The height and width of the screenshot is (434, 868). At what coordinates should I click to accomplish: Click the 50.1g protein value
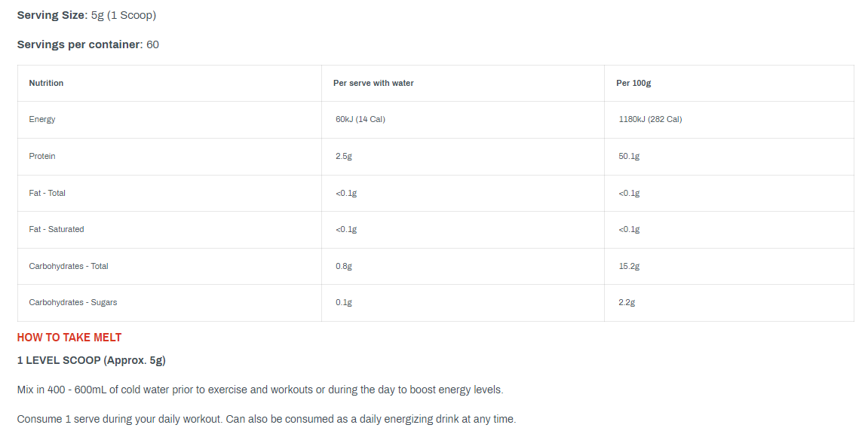[629, 156]
